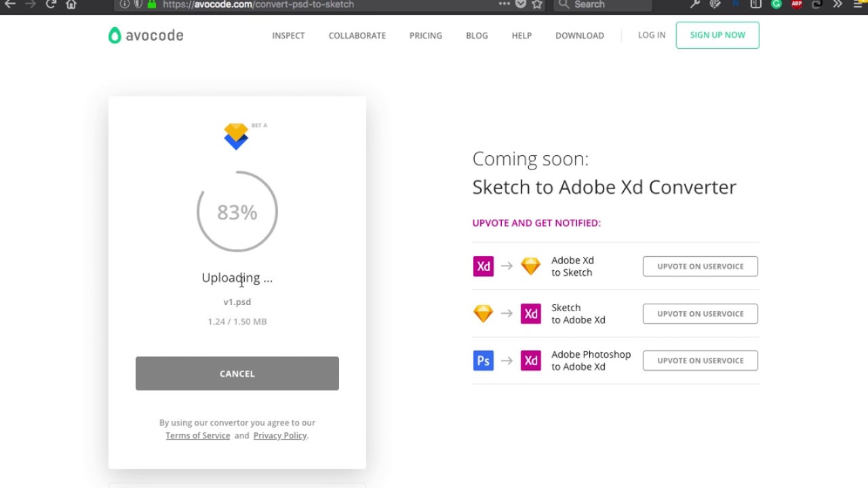The width and height of the screenshot is (868, 488).
Task: Bookmark this page with the star icon
Action: (x=537, y=4)
